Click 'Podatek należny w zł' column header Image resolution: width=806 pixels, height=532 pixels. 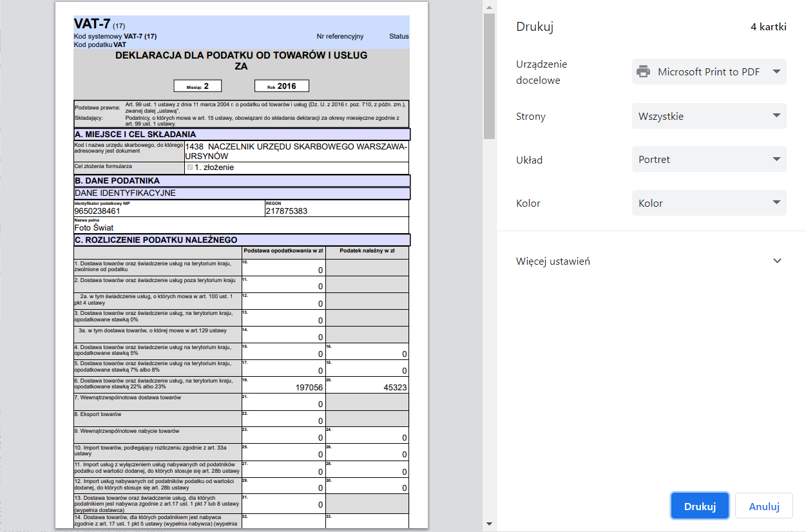(x=367, y=251)
